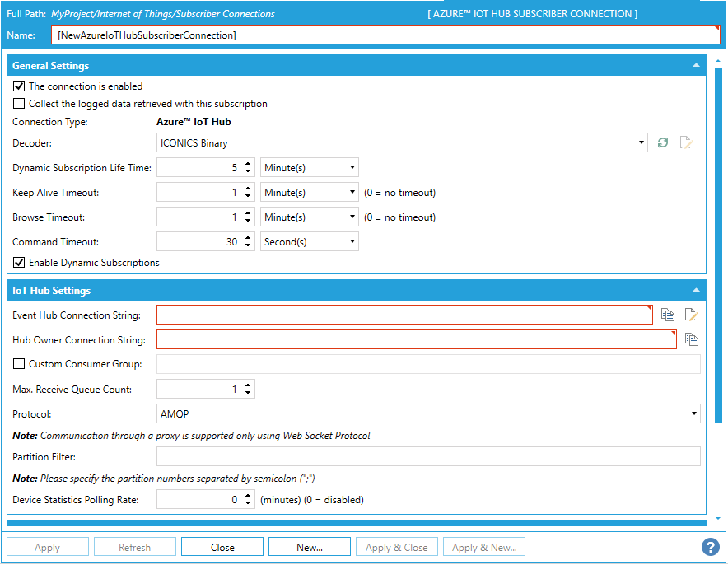This screenshot has width=728, height=565.
Task: Toggle the Enable Dynamic Subscriptions checkbox
Action: click(19, 263)
